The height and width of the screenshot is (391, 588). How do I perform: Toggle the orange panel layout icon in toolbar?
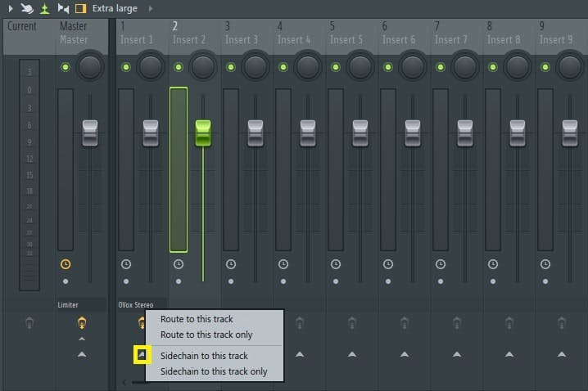[x=80, y=8]
